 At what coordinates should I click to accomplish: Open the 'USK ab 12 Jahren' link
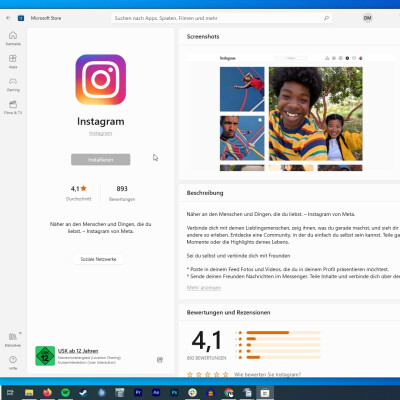click(x=78, y=351)
